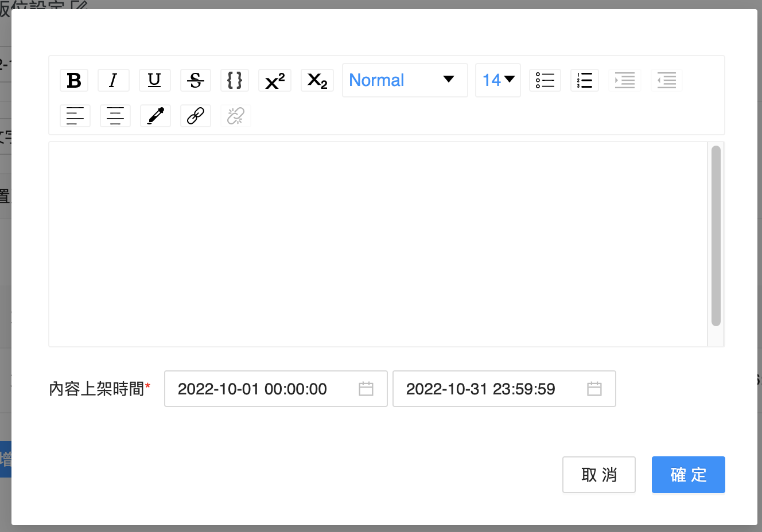Apply strikethrough to text

[x=196, y=80]
